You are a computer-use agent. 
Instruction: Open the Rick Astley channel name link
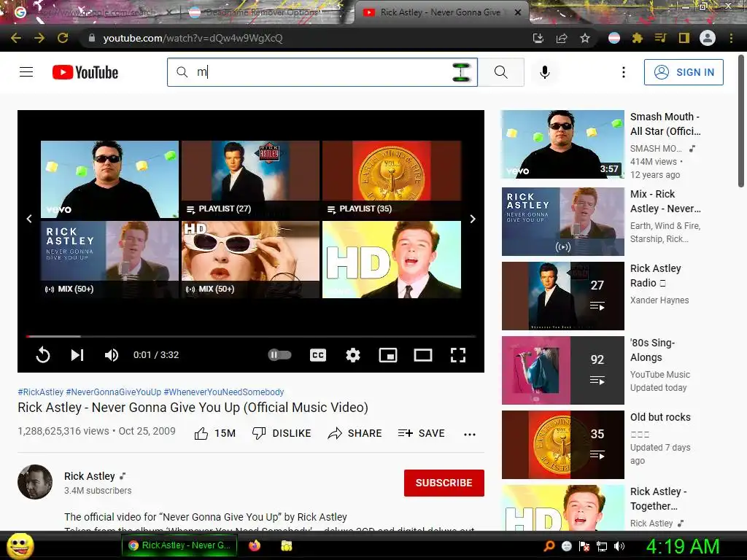point(90,476)
